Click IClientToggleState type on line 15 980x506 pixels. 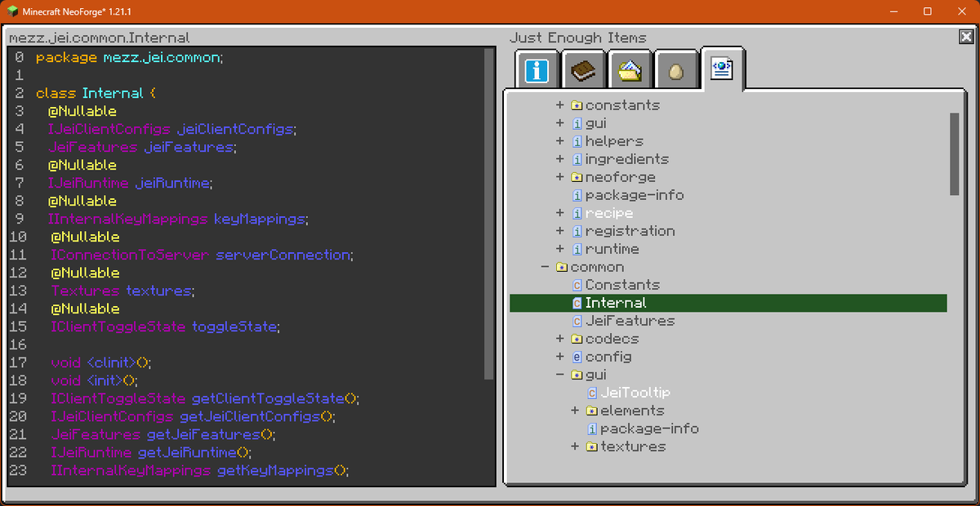[118, 326]
